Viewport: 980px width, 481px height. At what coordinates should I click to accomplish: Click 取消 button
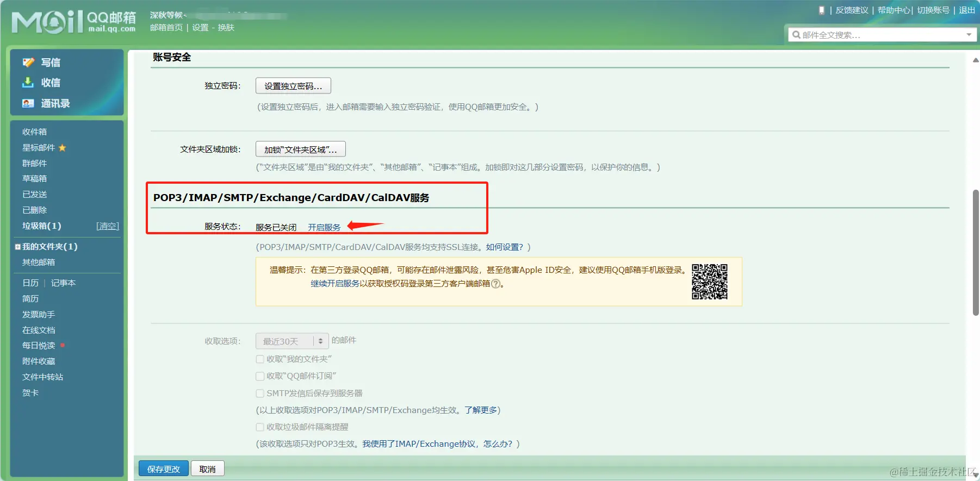tap(207, 468)
